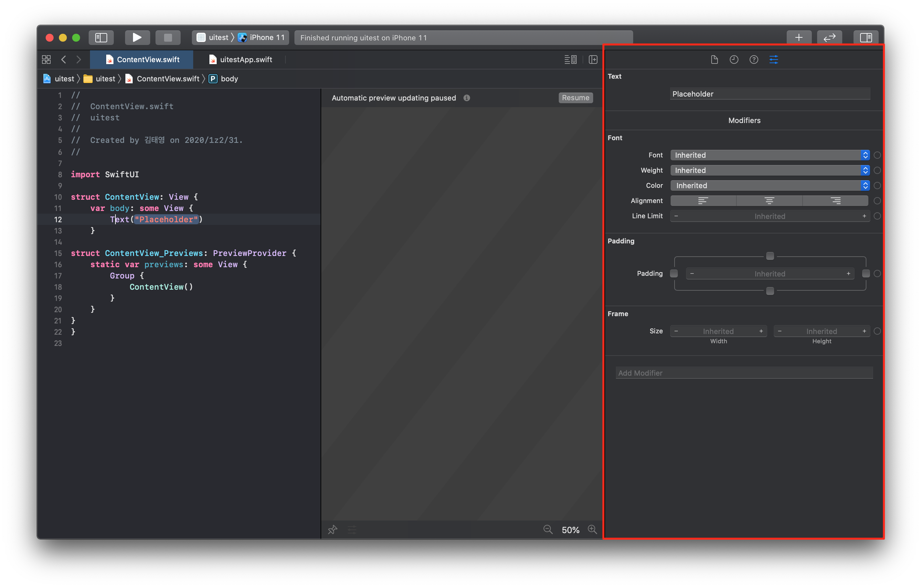
Task: Open the Attributes inspector icon
Action: click(773, 60)
